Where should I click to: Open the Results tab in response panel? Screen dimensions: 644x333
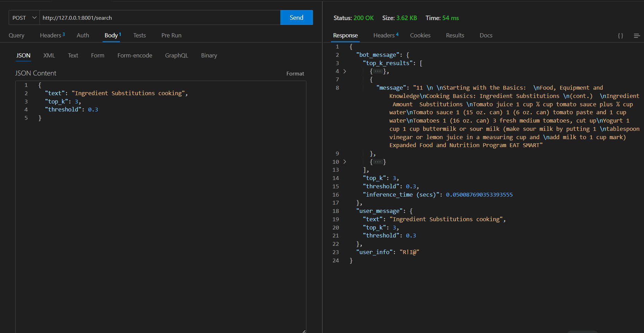pos(455,35)
